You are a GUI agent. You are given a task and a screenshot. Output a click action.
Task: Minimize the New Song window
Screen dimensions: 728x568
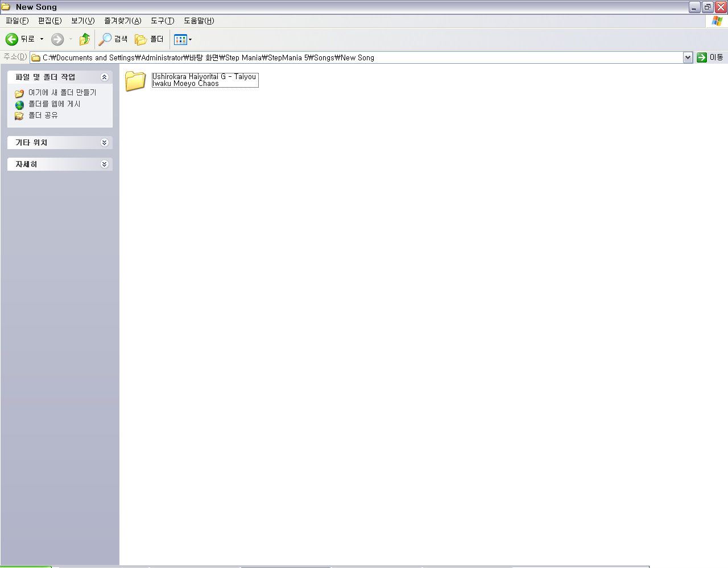[x=694, y=7]
